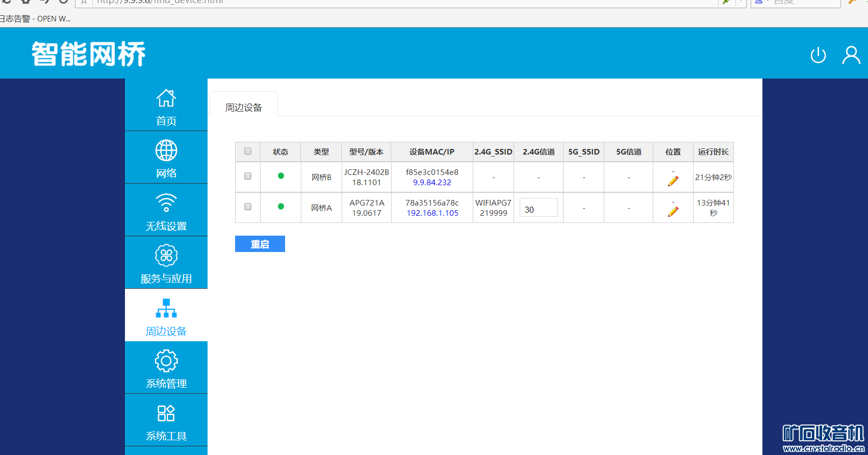Check the 网桥B row checkbox

pyautogui.click(x=248, y=176)
